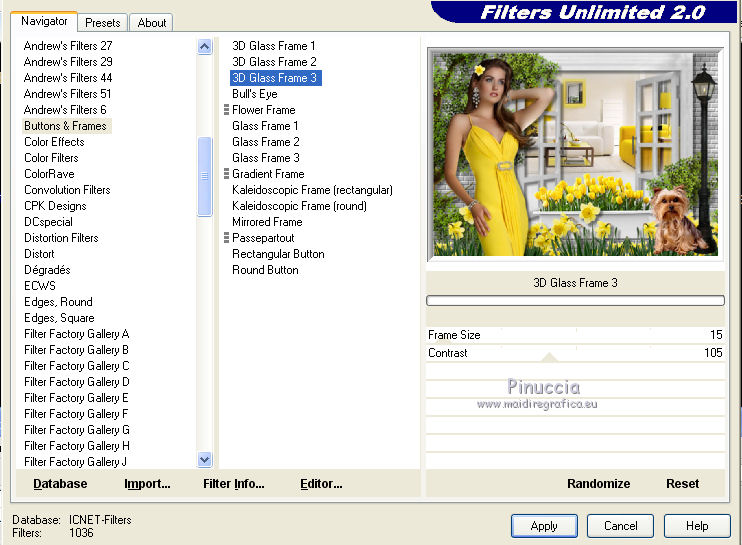Select the Convolution Filters category
This screenshot has height=545, width=742.
67,190
